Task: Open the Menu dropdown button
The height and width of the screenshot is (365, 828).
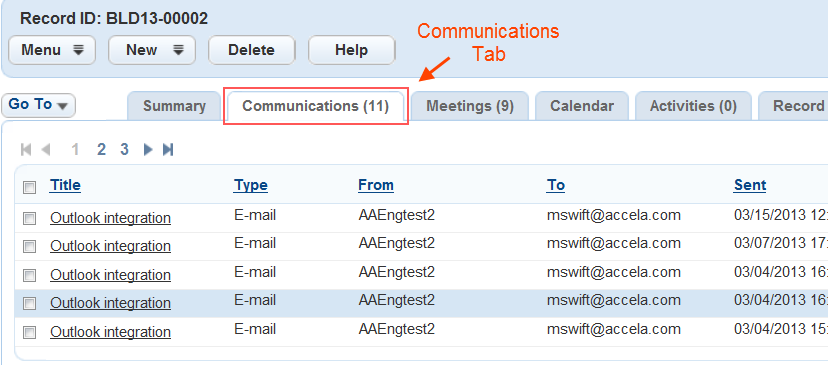Action: [x=52, y=50]
